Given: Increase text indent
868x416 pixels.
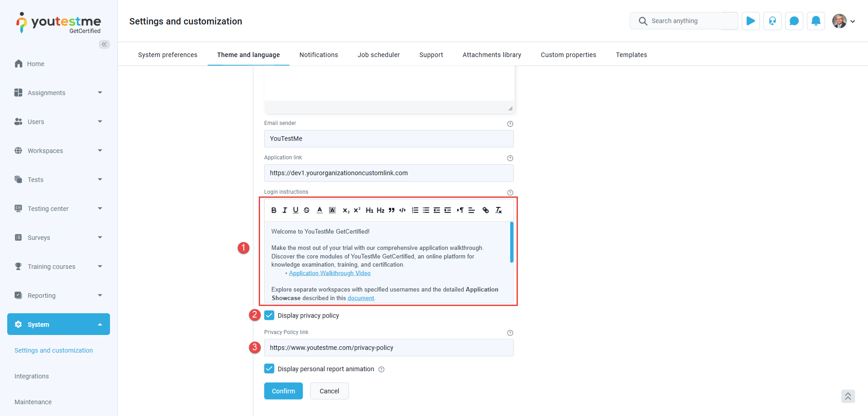Looking at the screenshot, I should pos(448,210).
